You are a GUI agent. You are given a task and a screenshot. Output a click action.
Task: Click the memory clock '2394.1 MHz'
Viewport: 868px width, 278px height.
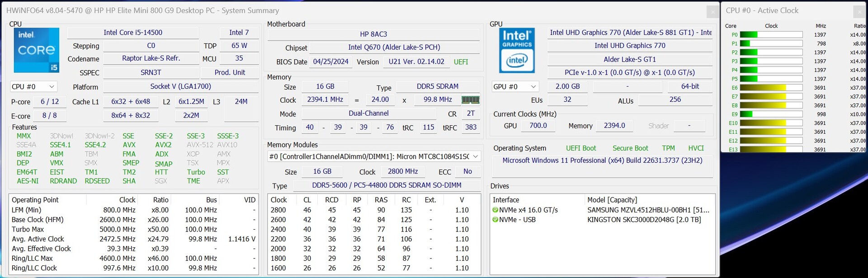(325, 99)
